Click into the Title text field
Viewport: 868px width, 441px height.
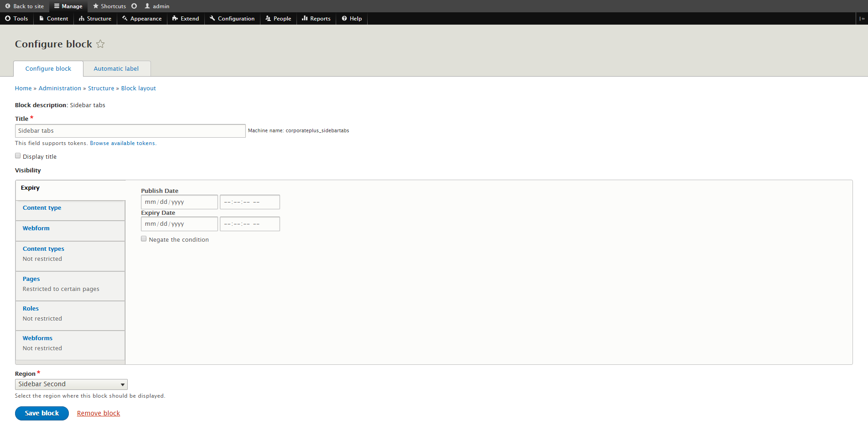tap(130, 131)
